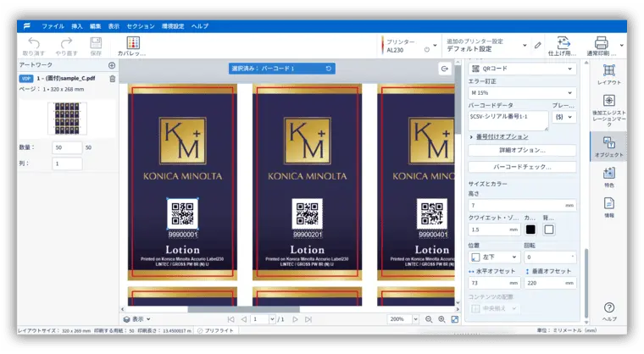644x354 pixels.
Task: Open the Help (ヘルプ) menu in menu bar
Action: coord(200,26)
